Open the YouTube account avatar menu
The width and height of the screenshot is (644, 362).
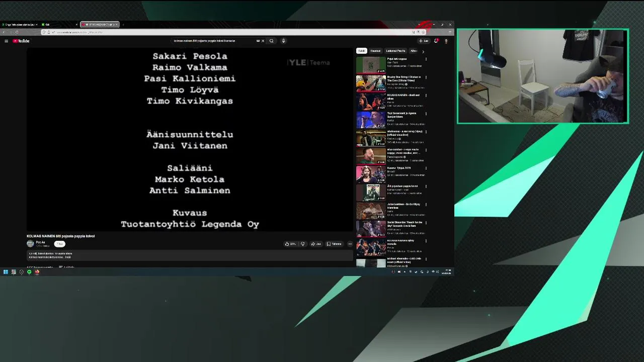click(x=446, y=41)
